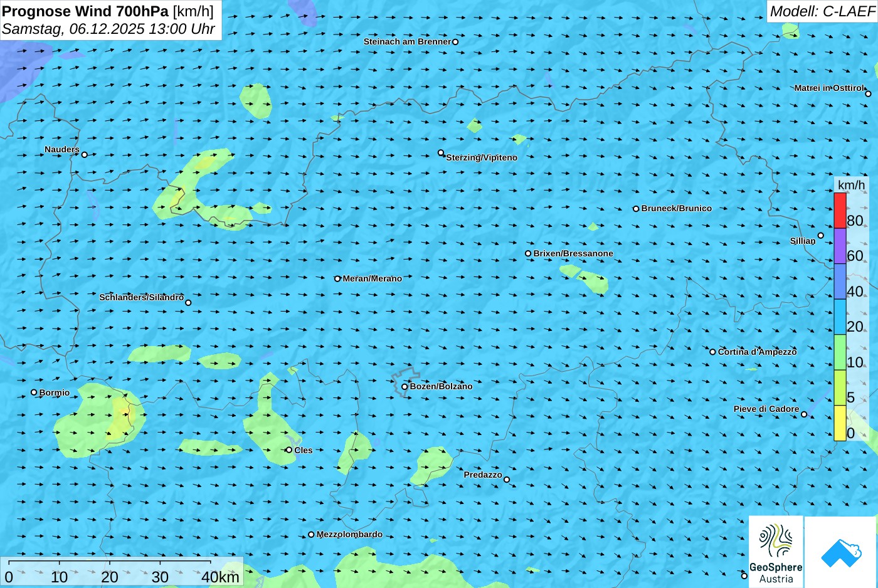This screenshot has width=878, height=588.
Task: Click the 'Meran/Merano' label text
Action: [373, 278]
